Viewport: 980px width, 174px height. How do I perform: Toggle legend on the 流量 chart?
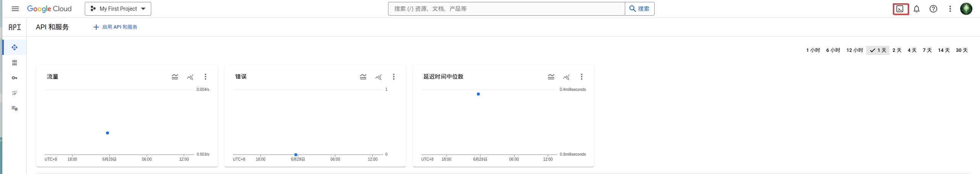click(175, 77)
